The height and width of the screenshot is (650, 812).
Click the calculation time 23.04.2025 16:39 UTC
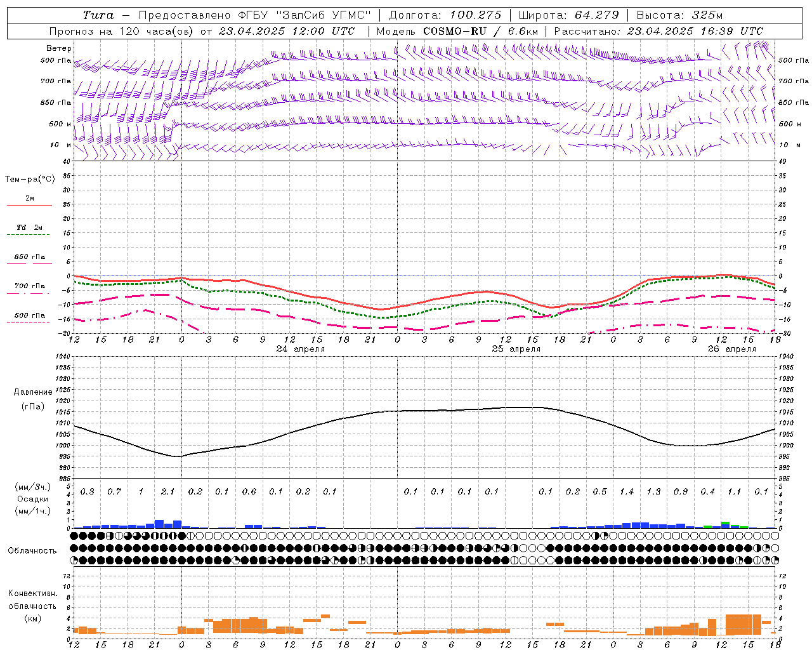tap(695, 31)
